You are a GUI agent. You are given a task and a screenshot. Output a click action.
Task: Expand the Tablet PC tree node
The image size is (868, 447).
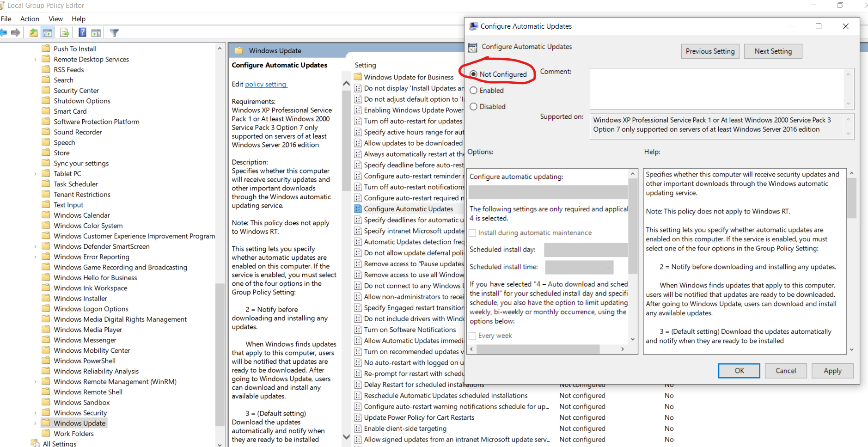(x=36, y=174)
